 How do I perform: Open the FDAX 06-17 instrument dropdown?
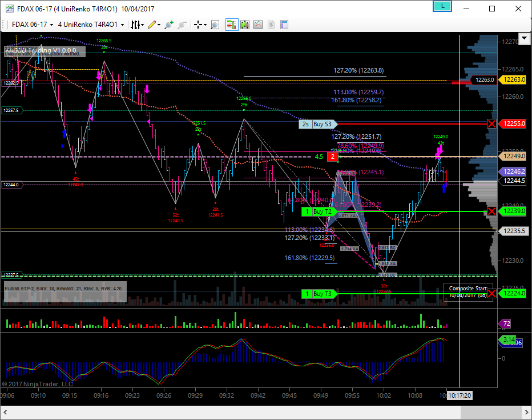33,25
